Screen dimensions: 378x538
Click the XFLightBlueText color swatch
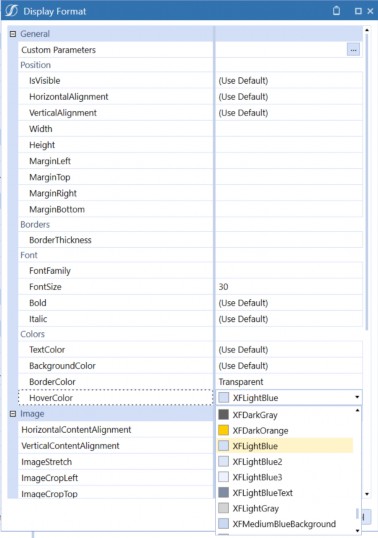point(223,492)
